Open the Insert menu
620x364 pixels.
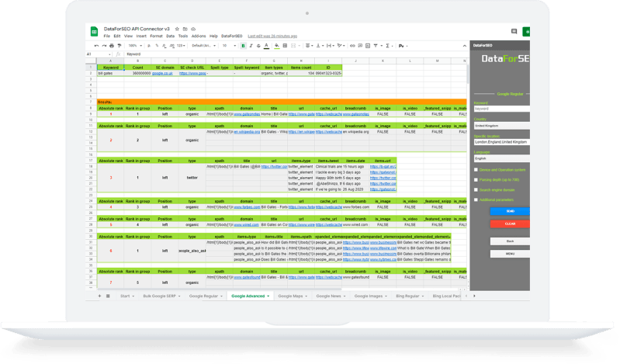(141, 36)
